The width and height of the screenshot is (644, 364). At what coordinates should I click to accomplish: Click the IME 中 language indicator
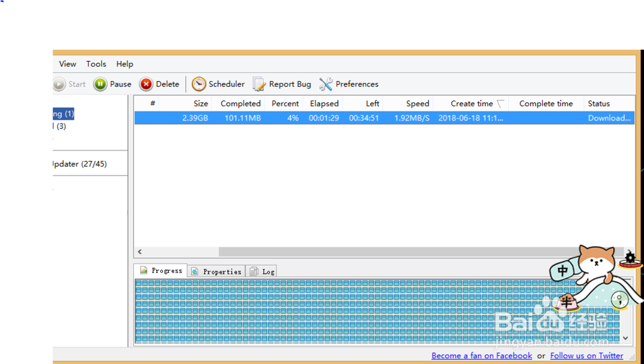pyautogui.click(x=562, y=271)
